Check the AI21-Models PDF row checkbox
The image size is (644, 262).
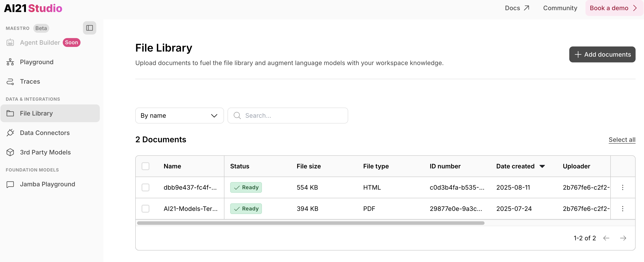click(x=146, y=209)
